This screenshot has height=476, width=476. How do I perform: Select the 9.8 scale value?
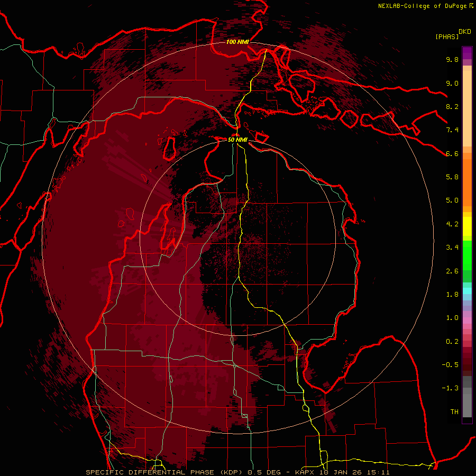tap(452, 59)
